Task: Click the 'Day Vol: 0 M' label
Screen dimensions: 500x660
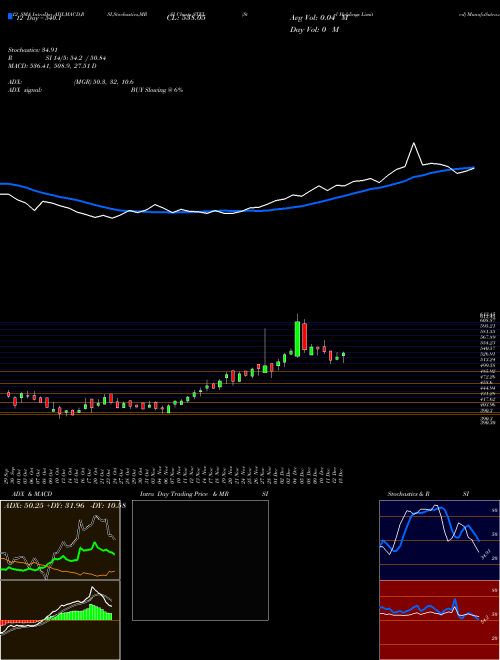Action: coord(314,29)
